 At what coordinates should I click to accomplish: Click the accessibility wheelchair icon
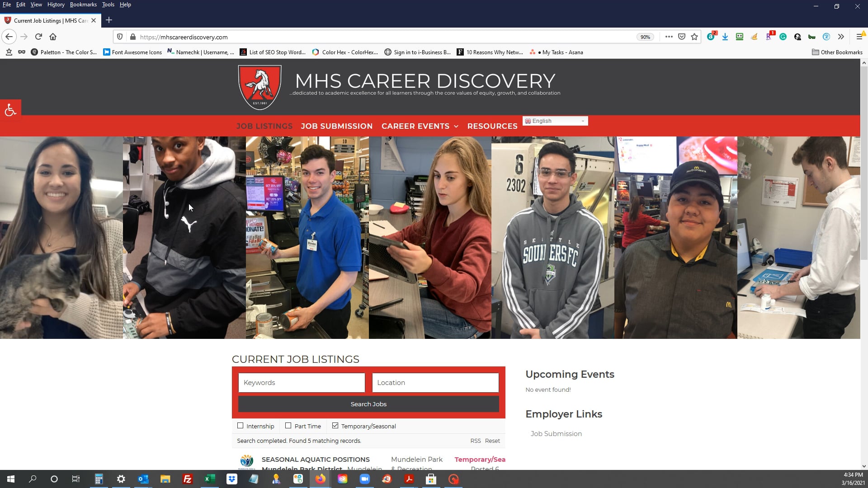point(10,110)
